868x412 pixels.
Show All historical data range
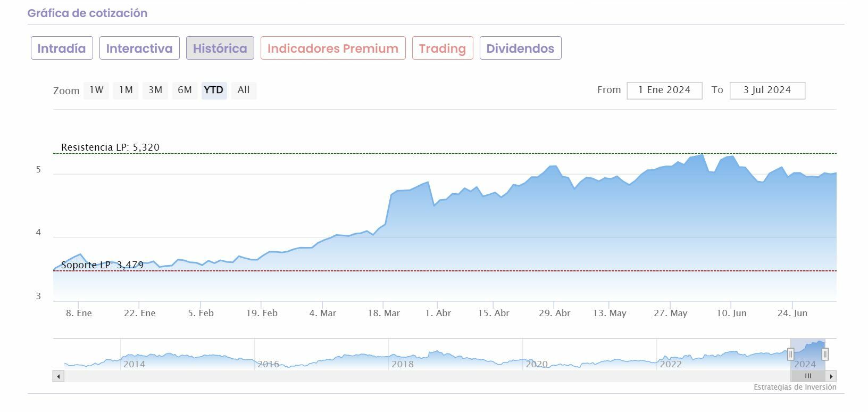pos(244,90)
